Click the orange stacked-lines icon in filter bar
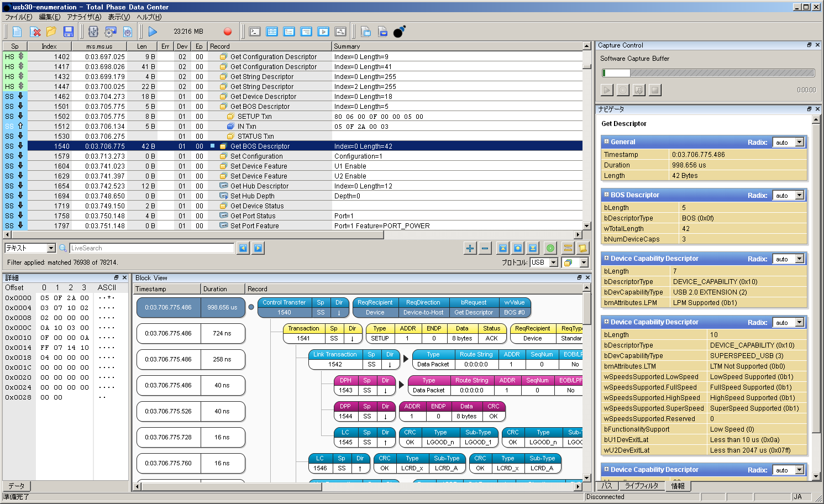Image resolution: width=824 pixels, height=504 pixels. (568, 248)
